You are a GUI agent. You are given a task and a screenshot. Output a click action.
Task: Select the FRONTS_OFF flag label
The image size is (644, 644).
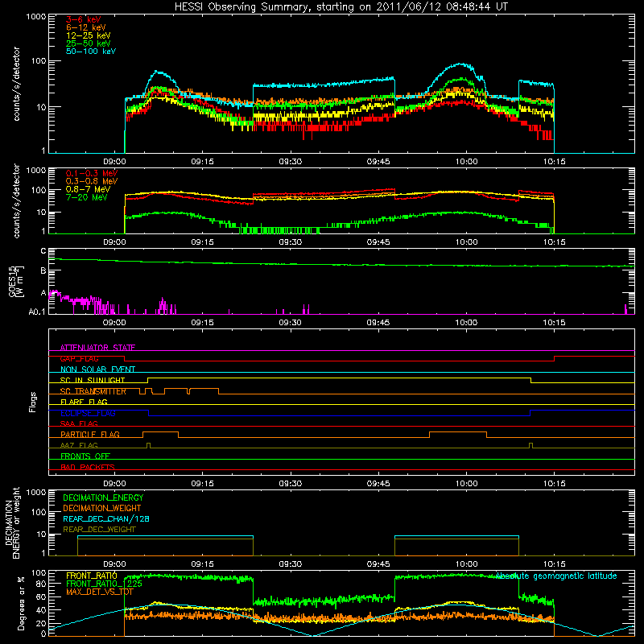point(85,456)
